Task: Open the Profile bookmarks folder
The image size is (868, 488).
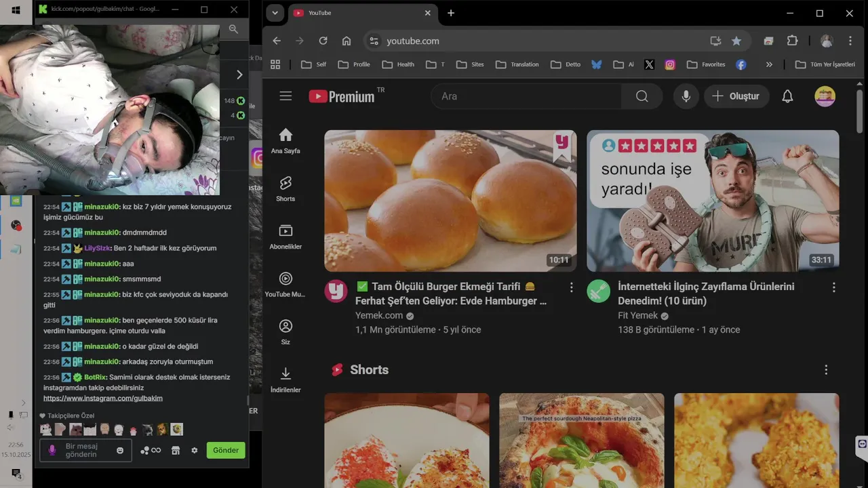Action: click(x=354, y=64)
